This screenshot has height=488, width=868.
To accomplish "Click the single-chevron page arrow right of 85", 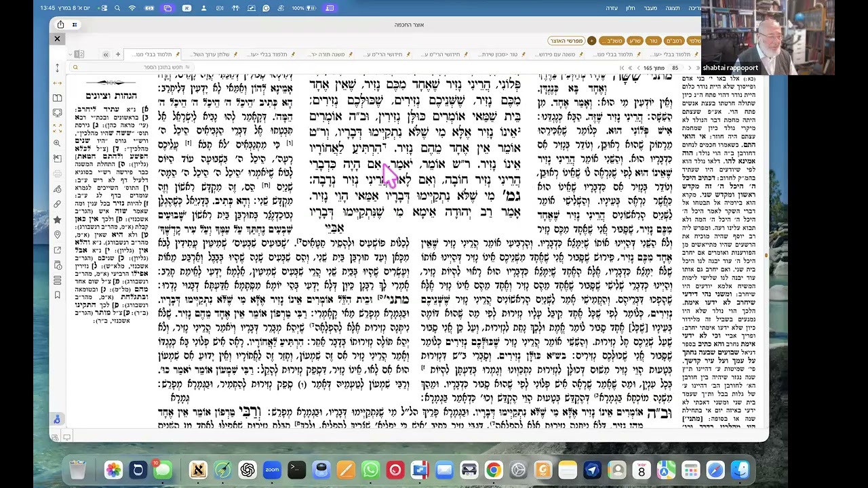I will click(x=690, y=68).
